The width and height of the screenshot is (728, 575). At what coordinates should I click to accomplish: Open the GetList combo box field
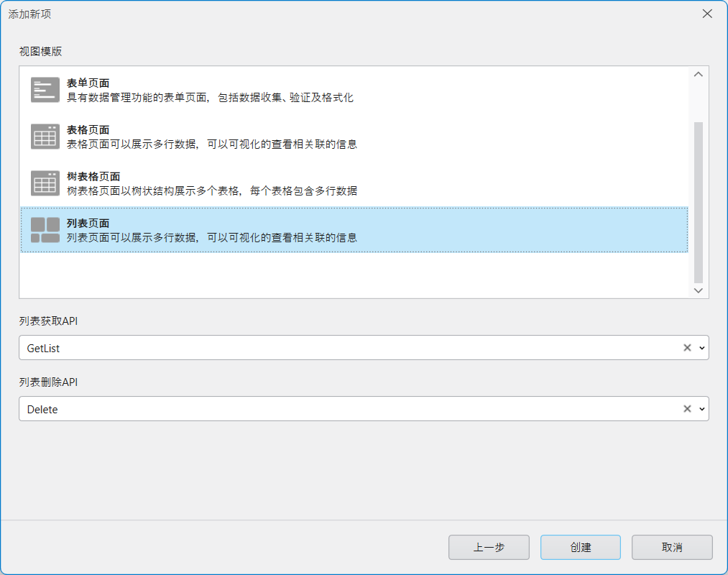(x=345, y=348)
